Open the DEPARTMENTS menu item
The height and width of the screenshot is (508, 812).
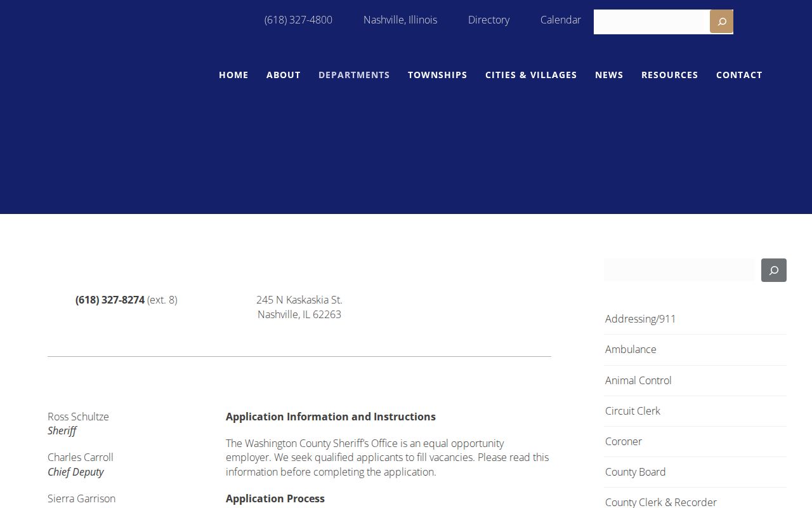[354, 75]
